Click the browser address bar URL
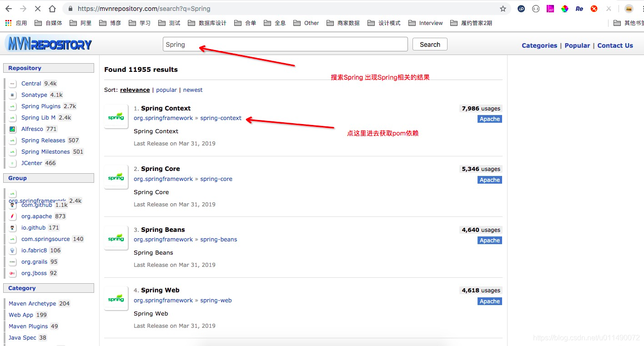This screenshot has height=346, width=644. pos(144,9)
